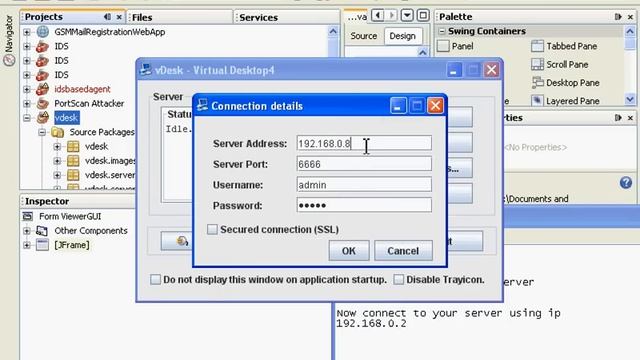The height and width of the screenshot is (360, 640).
Task: Click the editor tab scroll-left arrow
Action: tap(378, 16)
